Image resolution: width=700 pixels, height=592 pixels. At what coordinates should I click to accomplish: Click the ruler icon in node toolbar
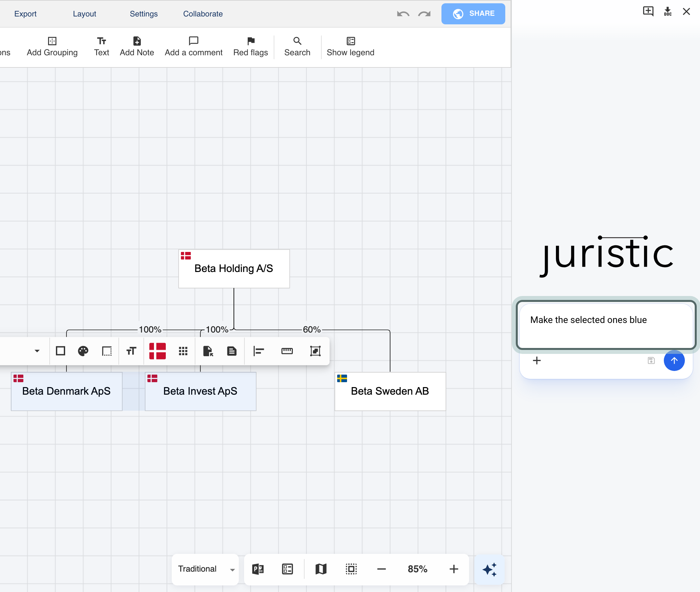tap(287, 351)
